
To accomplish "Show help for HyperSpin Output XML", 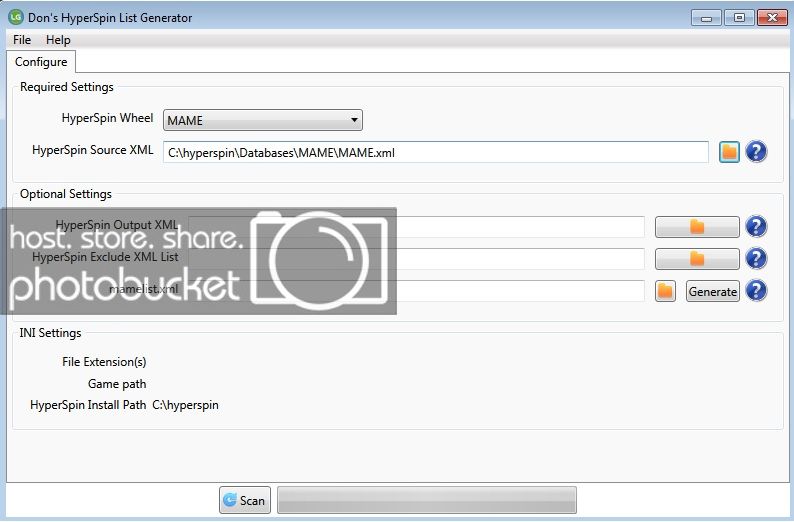I will 757,227.
